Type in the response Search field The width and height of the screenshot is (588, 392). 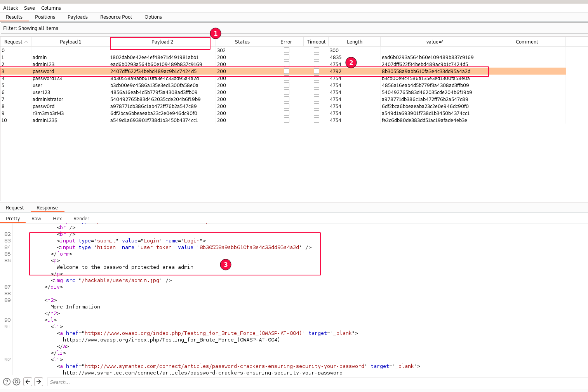click(x=317, y=382)
